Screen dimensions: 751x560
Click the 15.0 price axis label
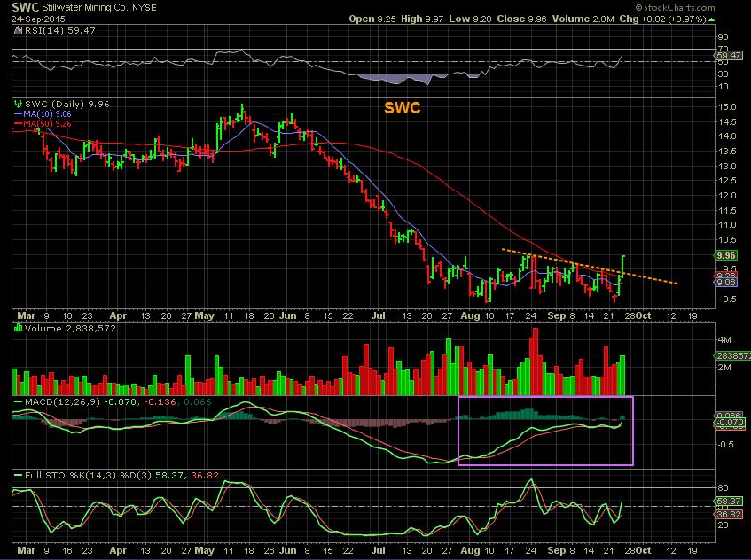tap(728, 107)
